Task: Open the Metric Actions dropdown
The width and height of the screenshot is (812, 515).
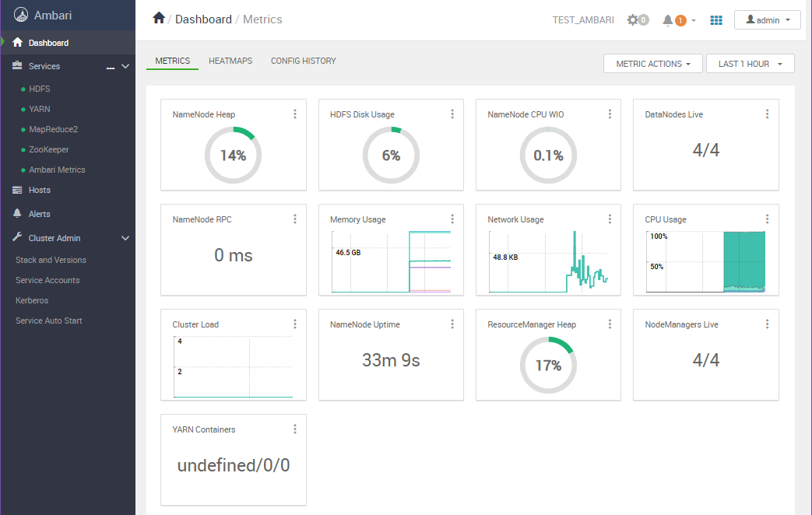Action: (x=653, y=64)
